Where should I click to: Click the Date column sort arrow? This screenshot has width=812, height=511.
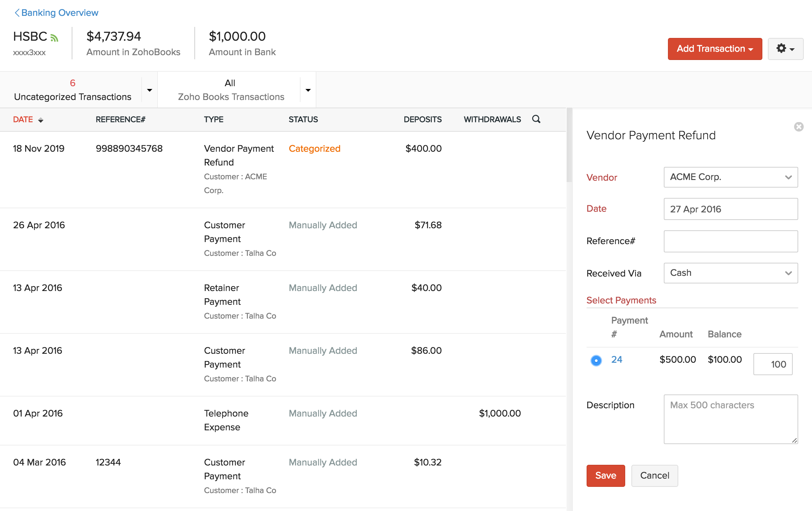click(x=41, y=120)
